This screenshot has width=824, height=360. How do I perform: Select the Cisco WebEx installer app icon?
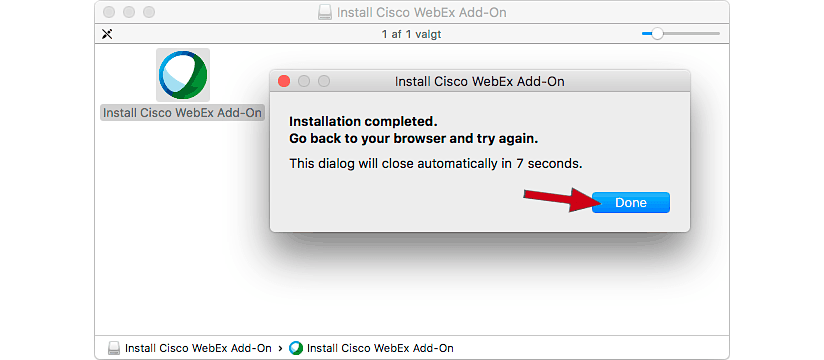pos(183,75)
